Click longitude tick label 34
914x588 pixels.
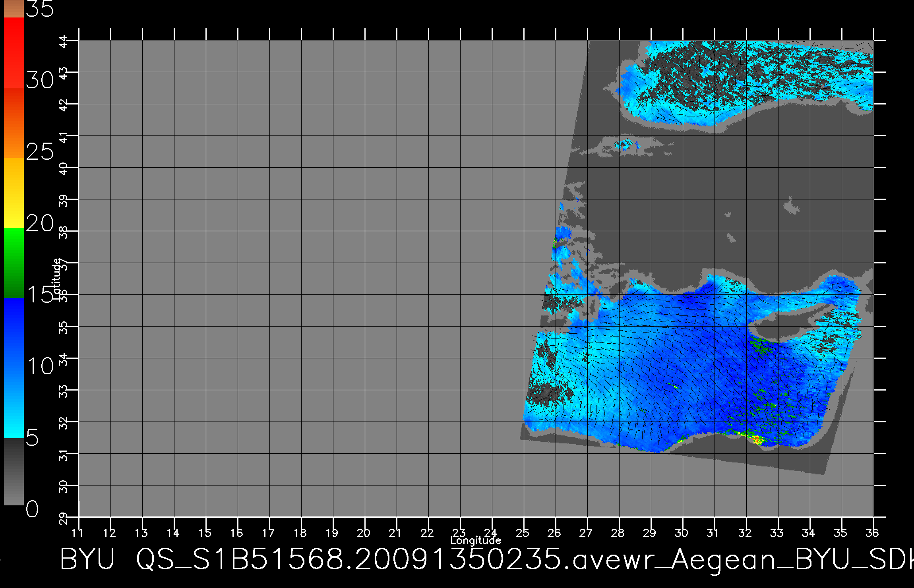point(809,533)
